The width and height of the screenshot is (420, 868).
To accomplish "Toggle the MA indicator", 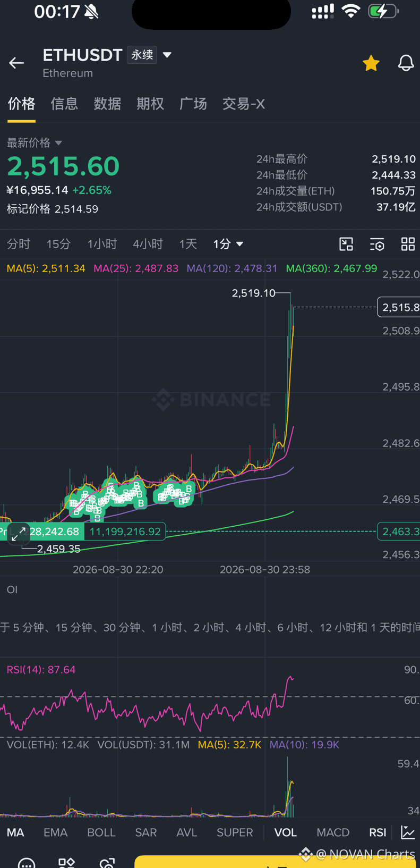I will pos(15,832).
